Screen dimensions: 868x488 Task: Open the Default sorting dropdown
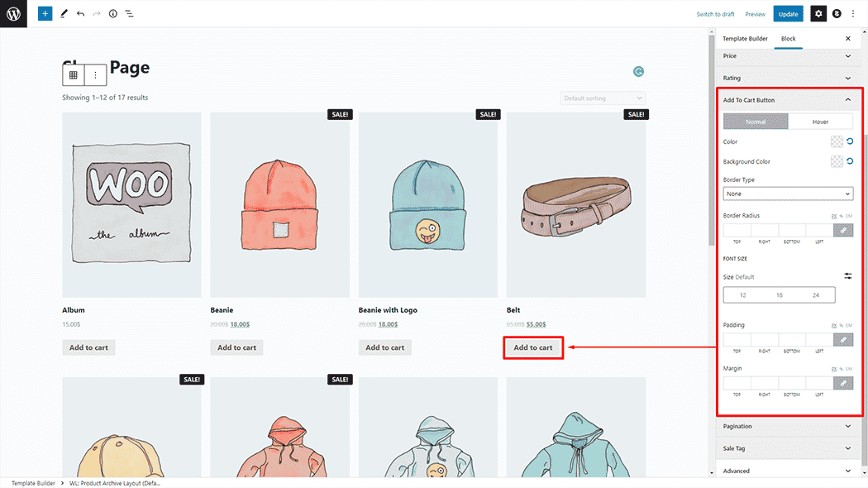[x=602, y=98]
